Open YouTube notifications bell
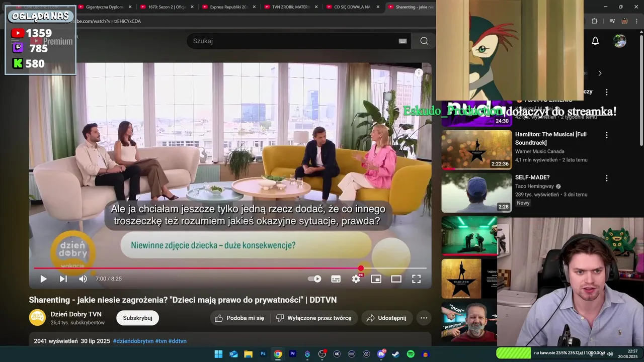 coord(595,41)
